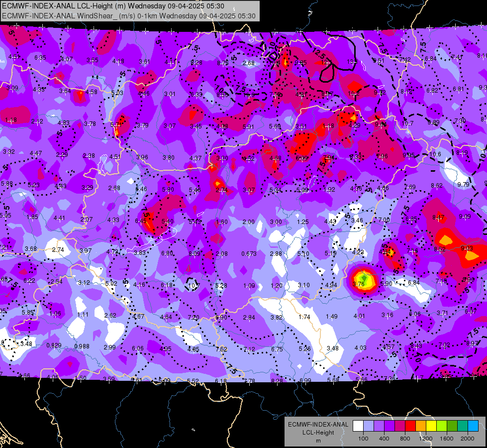Click the legend tick label '2000'
Viewport: 487px width, 448px height.
(467, 439)
